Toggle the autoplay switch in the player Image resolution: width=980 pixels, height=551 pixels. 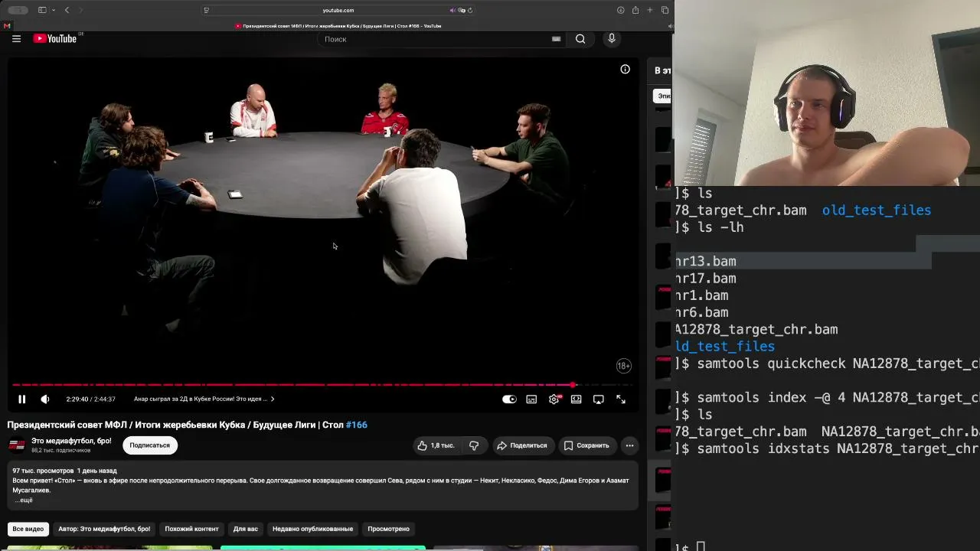pyautogui.click(x=509, y=399)
